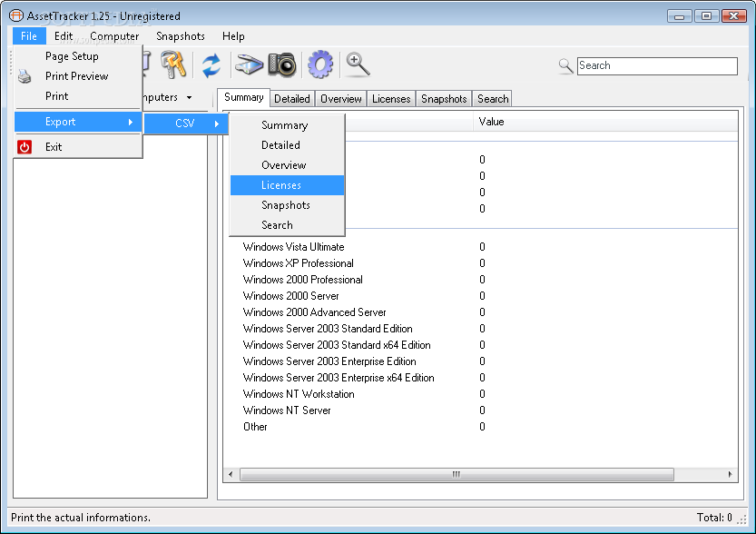Click the horizontal scrollbar left arrow
The height and width of the screenshot is (534, 756).
click(x=231, y=475)
